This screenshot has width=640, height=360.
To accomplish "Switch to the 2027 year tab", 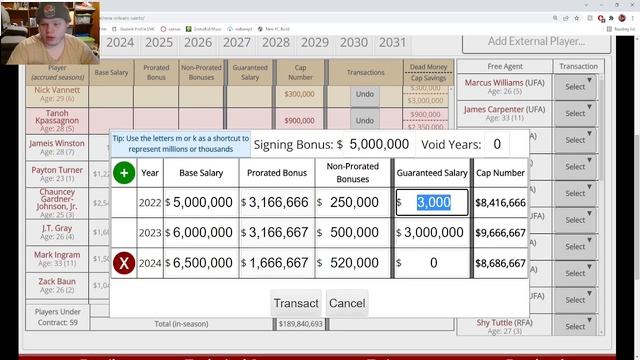I will click(x=237, y=42).
